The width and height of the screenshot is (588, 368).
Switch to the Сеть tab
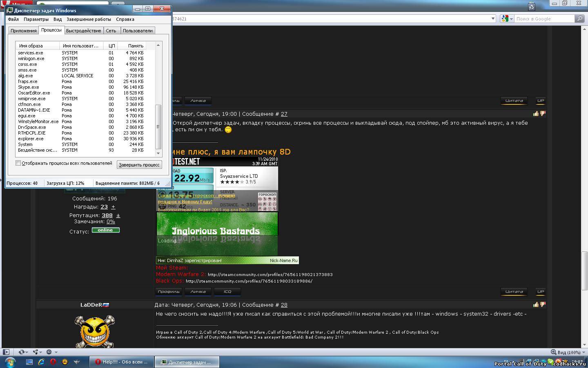coord(111,31)
